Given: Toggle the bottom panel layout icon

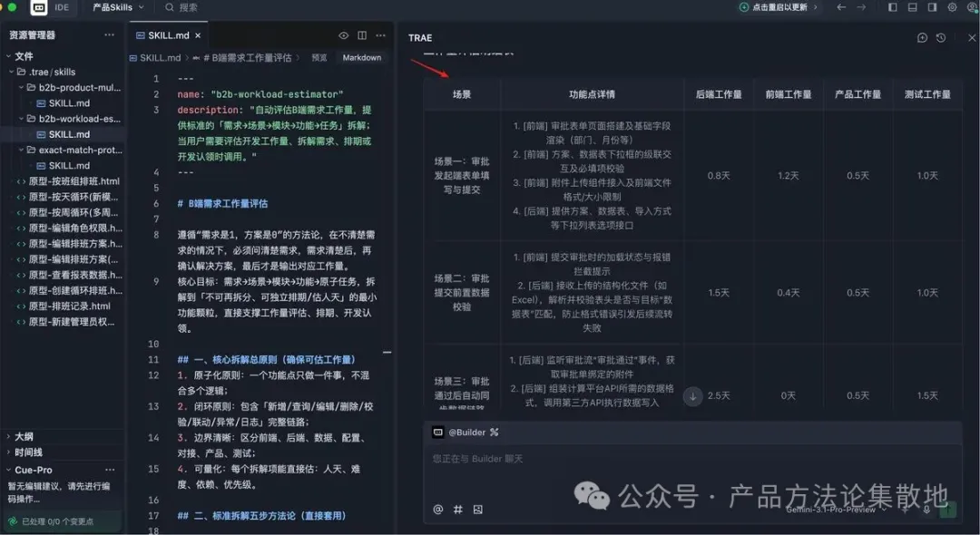Looking at the screenshot, I should click(x=913, y=7).
